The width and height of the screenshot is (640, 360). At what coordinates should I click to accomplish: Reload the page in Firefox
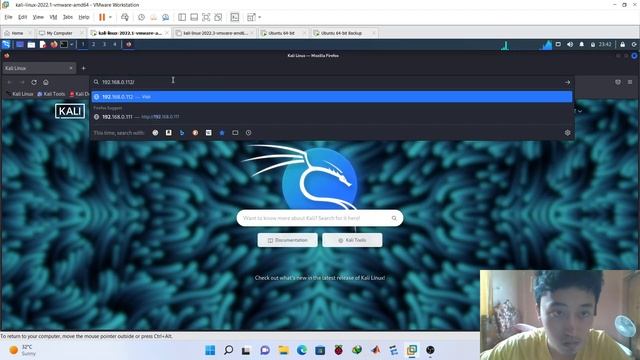tap(34, 82)
